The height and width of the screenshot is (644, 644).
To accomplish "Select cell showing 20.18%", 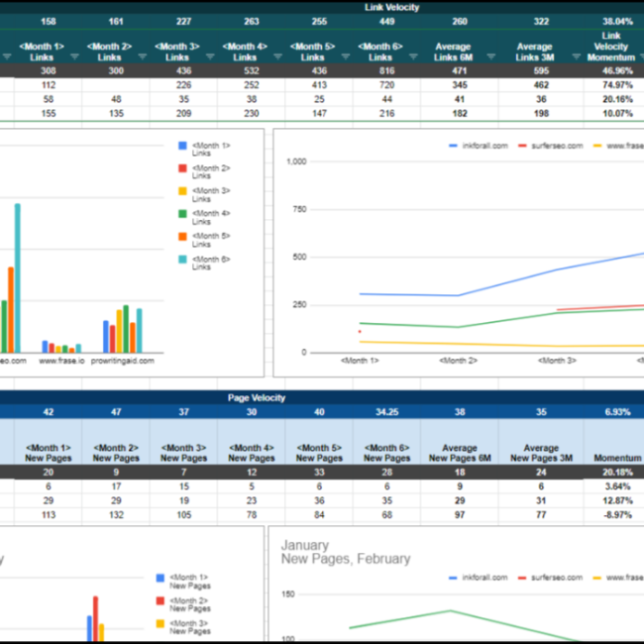I will point(617,473).
